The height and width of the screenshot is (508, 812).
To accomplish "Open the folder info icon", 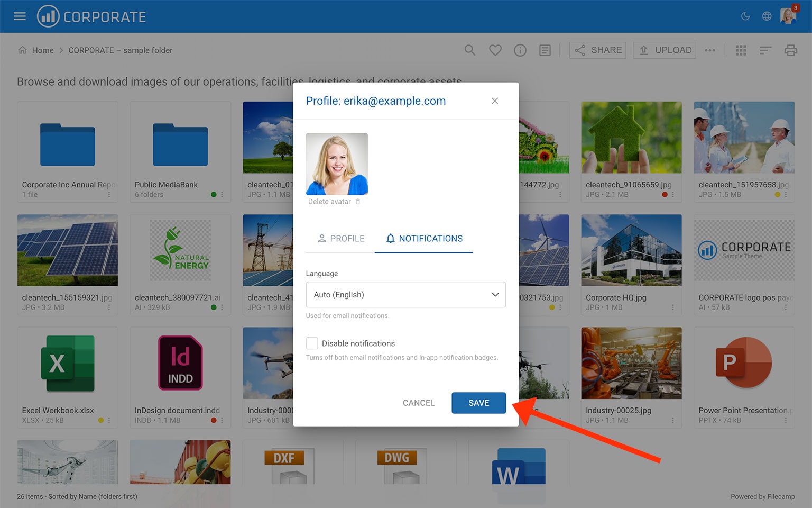I will (x=520, y=50).
